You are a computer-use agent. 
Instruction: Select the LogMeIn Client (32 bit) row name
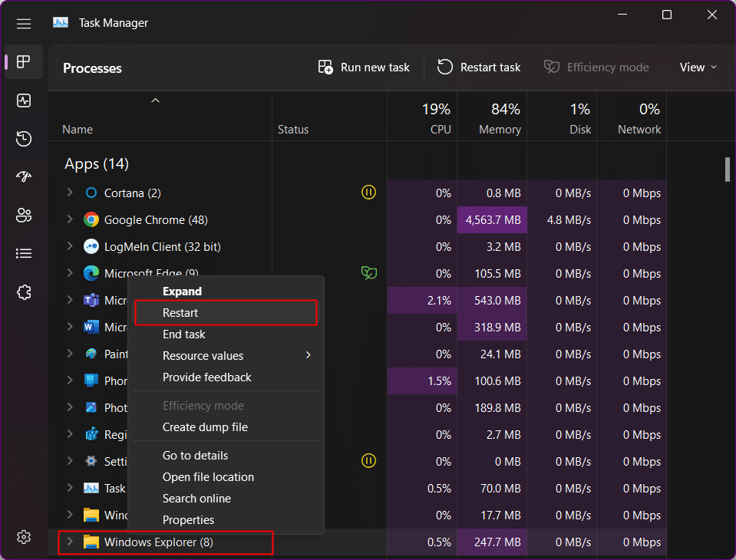[163, 247]
